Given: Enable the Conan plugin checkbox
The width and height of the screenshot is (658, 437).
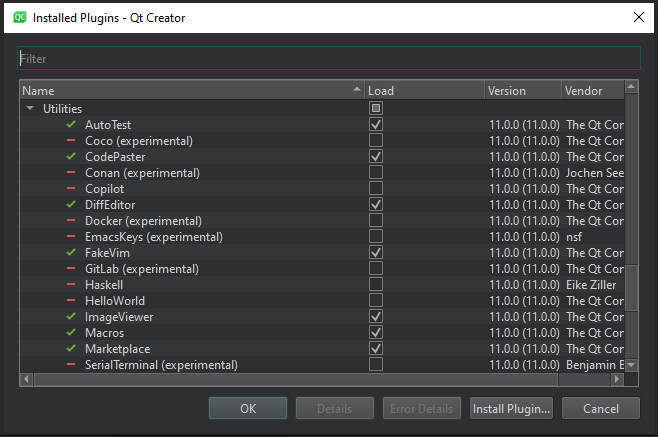Looking at the screenshot, I should click(376, 172).
